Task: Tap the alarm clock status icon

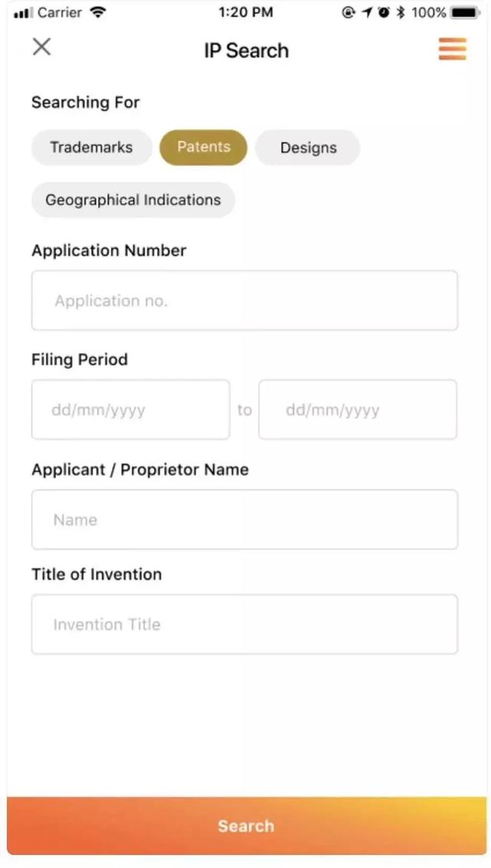Action: point(384,13)
